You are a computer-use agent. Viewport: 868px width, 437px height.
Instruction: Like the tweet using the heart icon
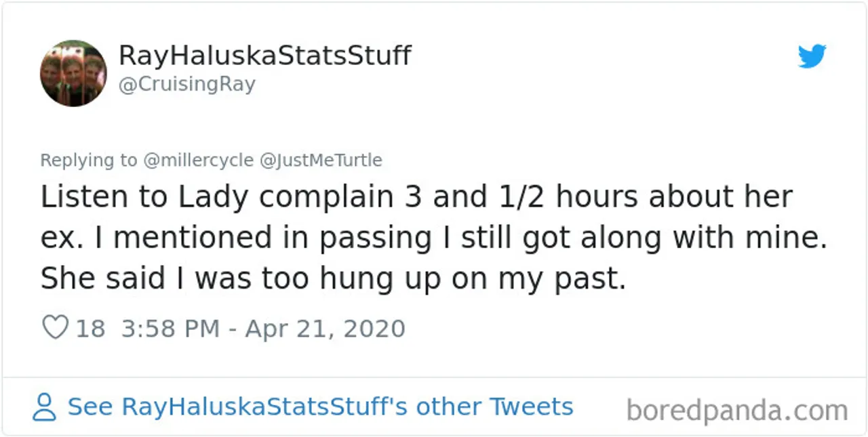[x=55, y=328]
